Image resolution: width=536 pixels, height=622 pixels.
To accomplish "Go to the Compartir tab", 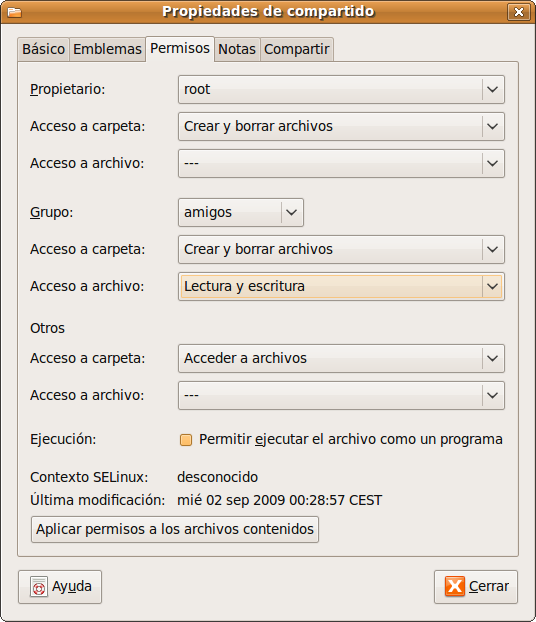I will 297,50.
